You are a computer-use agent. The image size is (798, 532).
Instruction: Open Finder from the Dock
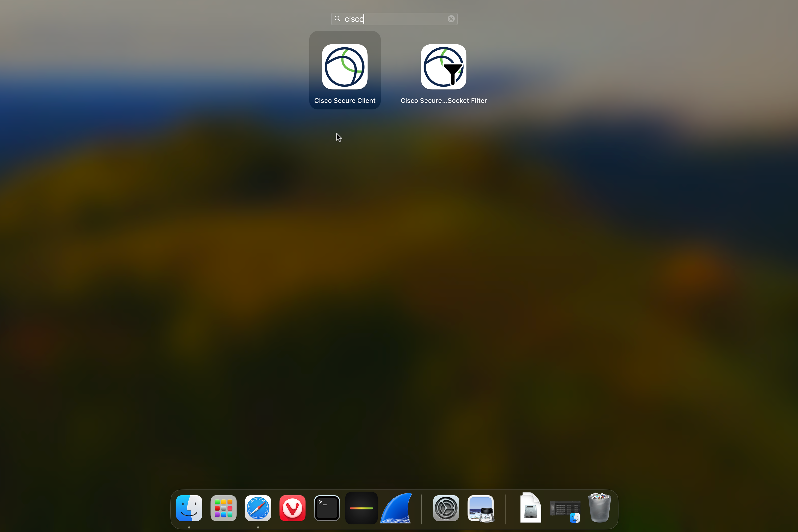(189, 508)
